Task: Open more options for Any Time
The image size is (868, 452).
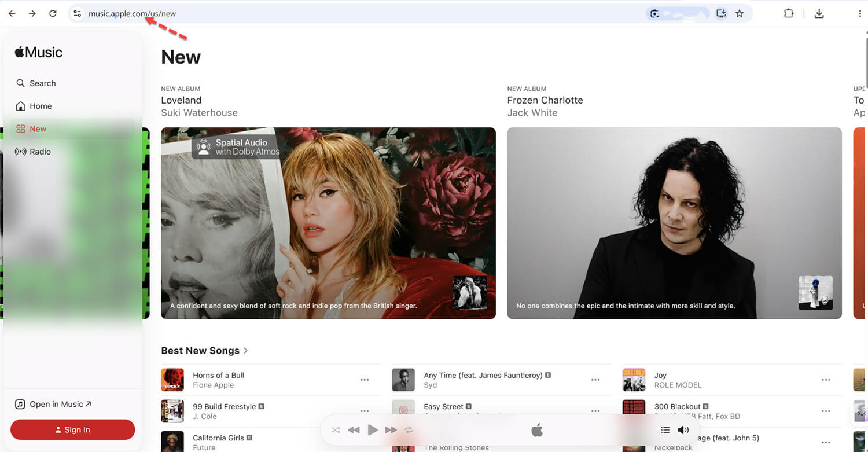Action: (x=595, y=380)
